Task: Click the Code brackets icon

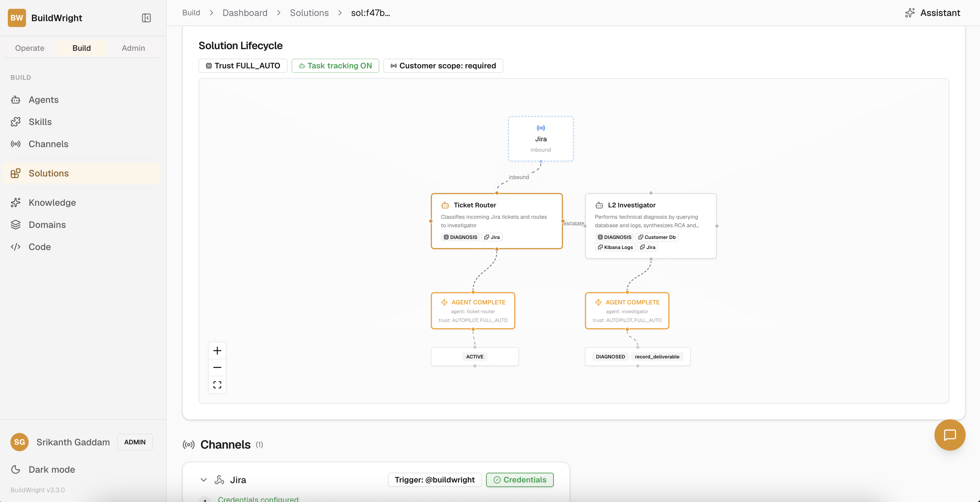Action: tap(16, 247)
